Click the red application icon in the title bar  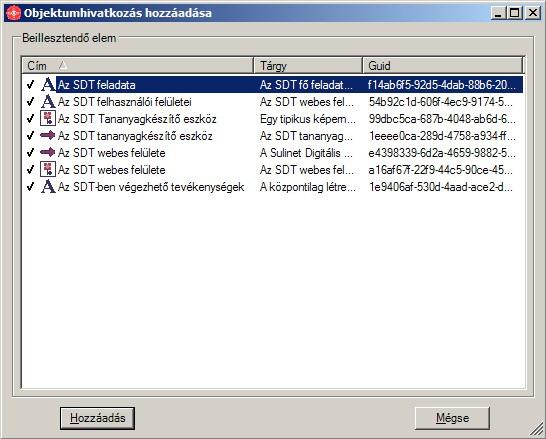coord(13,13)
